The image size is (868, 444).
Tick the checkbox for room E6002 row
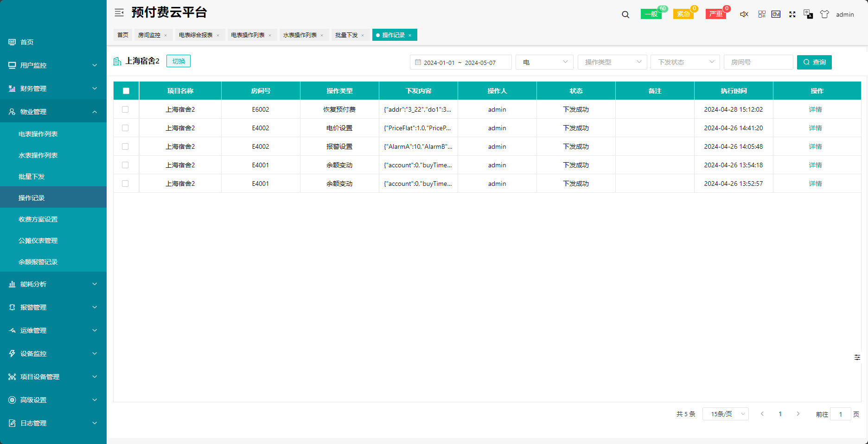(125, 109)
